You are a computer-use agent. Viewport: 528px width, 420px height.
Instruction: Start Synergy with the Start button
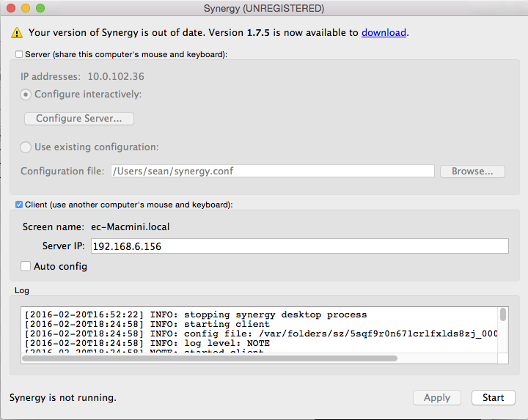[494, 398]
